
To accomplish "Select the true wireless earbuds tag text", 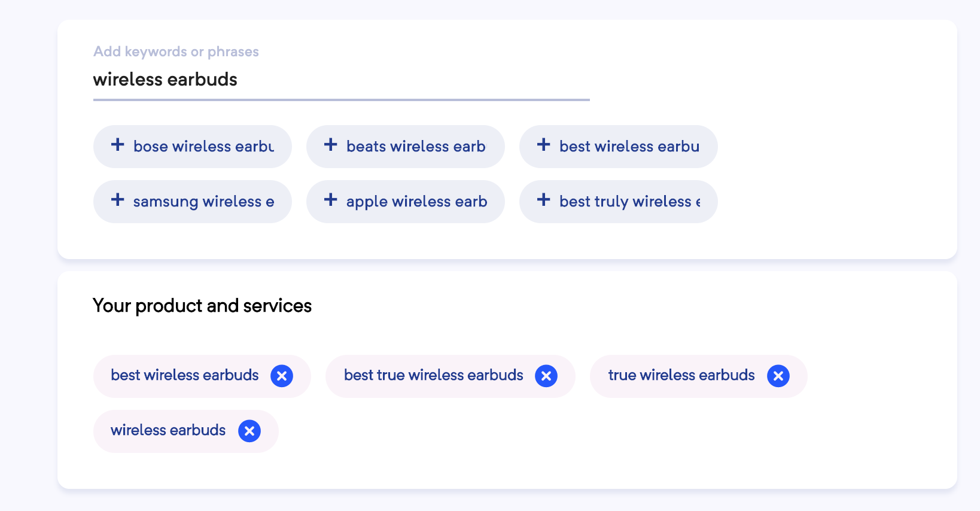I will [681, 375].
